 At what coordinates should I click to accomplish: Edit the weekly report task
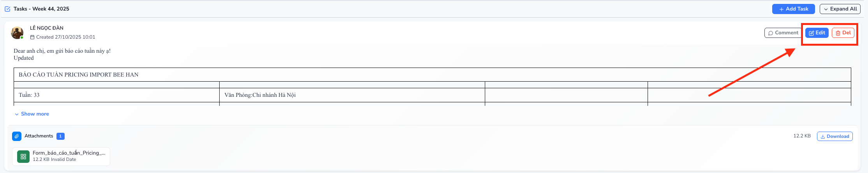(817, 33)
